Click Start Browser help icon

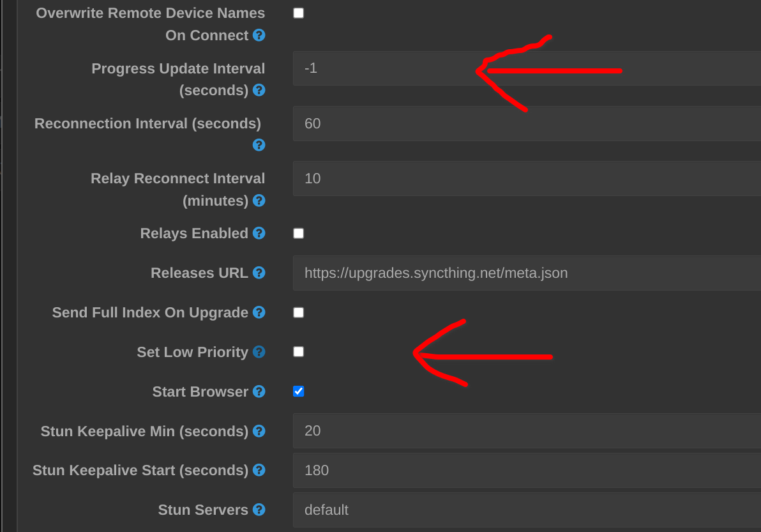[259, 391]
